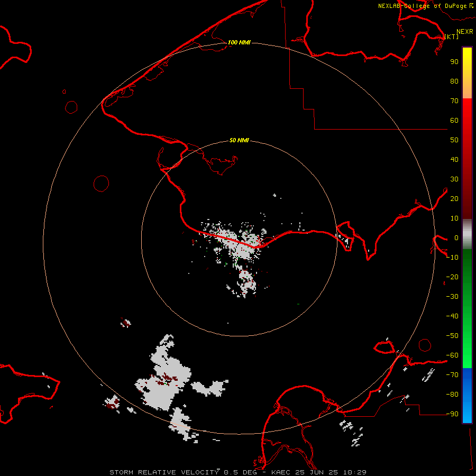Screen dimensions: 476x476
Task: Click the "NEXLAB-College of DuPage" header text
Action: [423, 6]
